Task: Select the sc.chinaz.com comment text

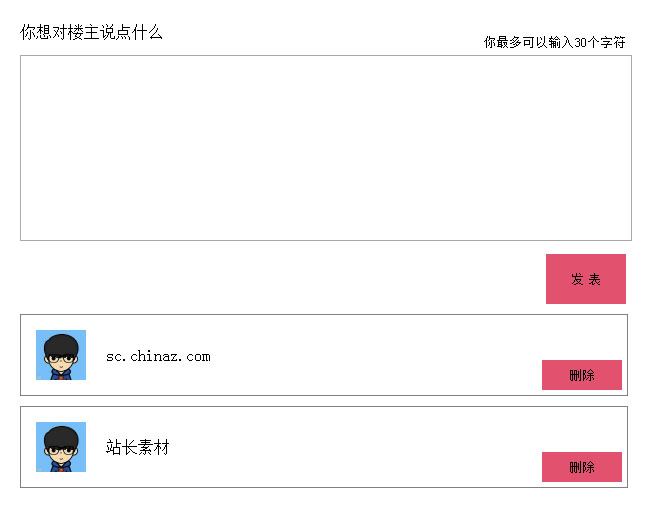Action: click(x=158, y=356)
